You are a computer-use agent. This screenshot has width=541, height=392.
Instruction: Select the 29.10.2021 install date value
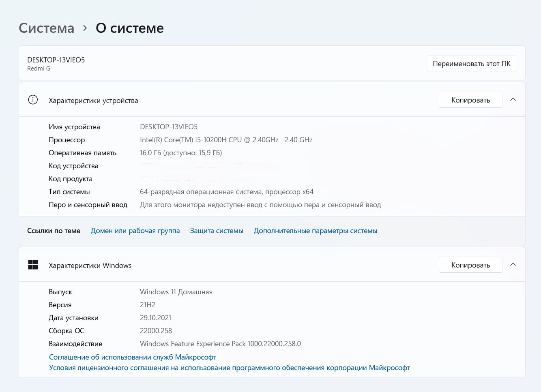tap(156, 318)
